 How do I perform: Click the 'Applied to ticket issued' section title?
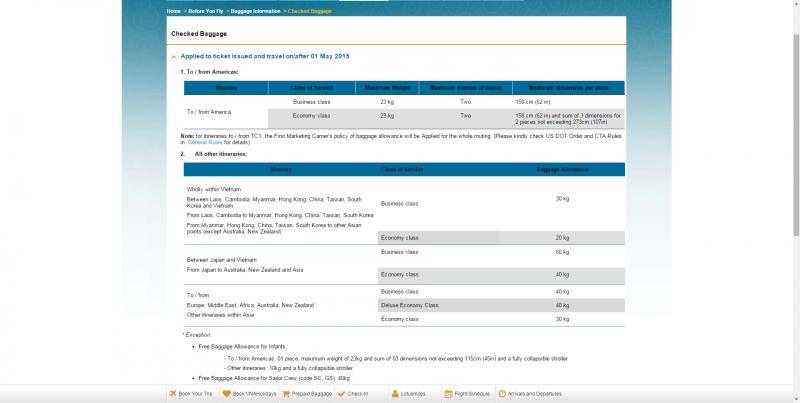coord(264,57)
